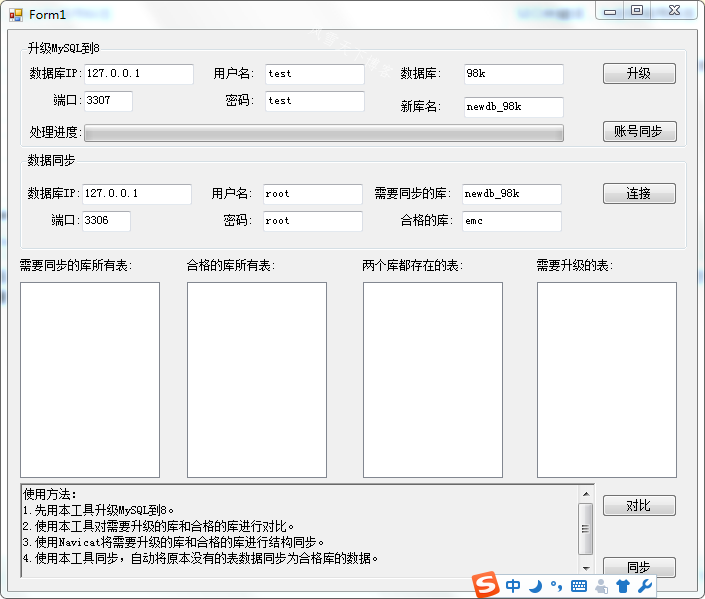
Task: Click the 使用方法 instructions text box
Action: (308, 531)
